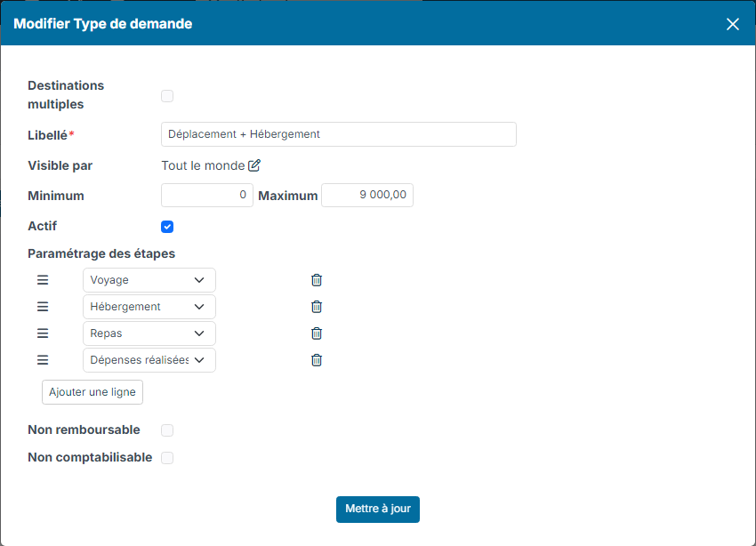756x546 pixels.
Task: Open the Repas step dropdown
Action: pos(149,333)
